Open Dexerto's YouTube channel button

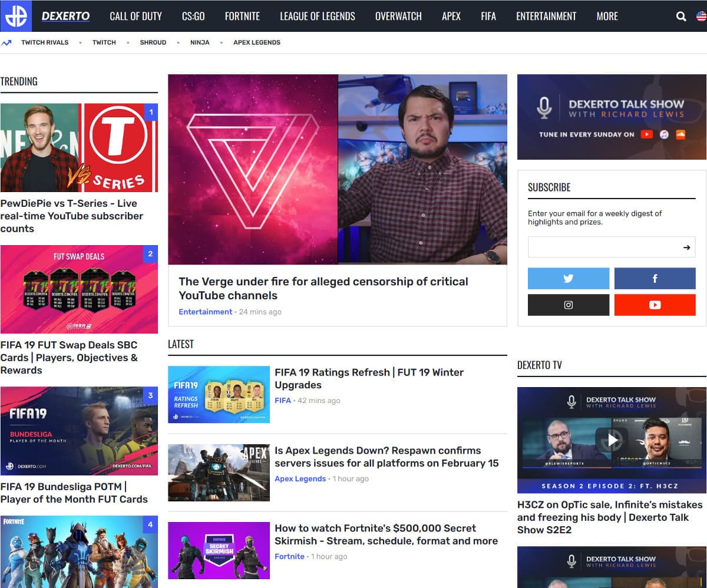coord(655,305)
